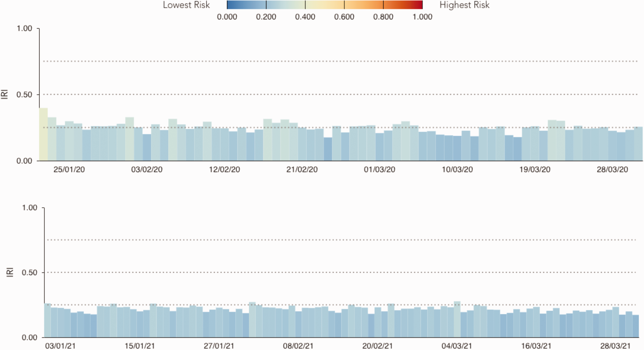
Task: Click the 28/03/20 date label
Action: (x=613, y=169)
